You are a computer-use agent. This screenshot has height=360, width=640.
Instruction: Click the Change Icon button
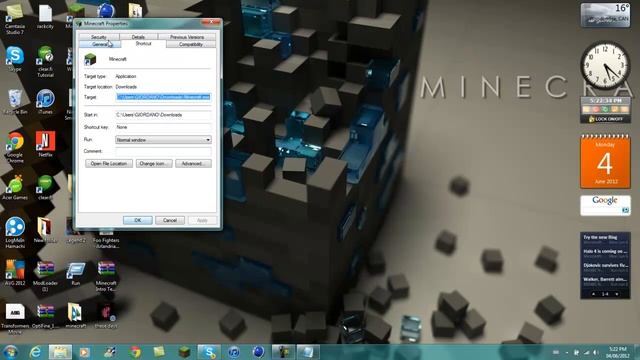153,164
